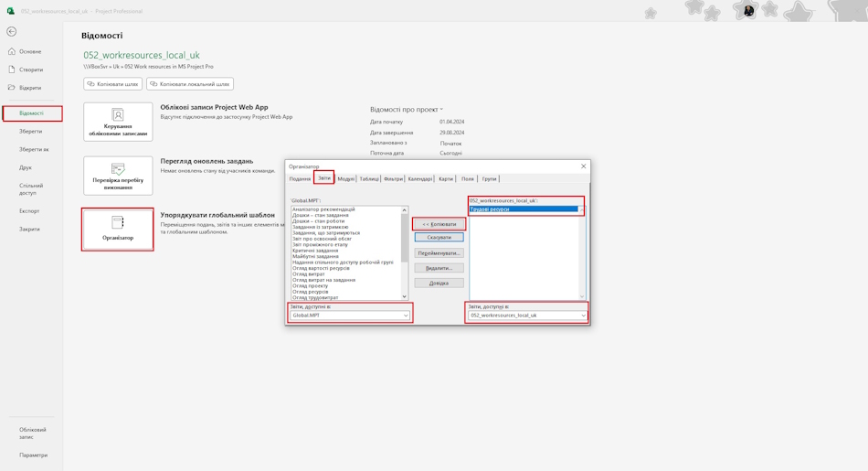The image size is (868, 471).
Task: Click Копіювати шлях button
Action: coord(113,84)
